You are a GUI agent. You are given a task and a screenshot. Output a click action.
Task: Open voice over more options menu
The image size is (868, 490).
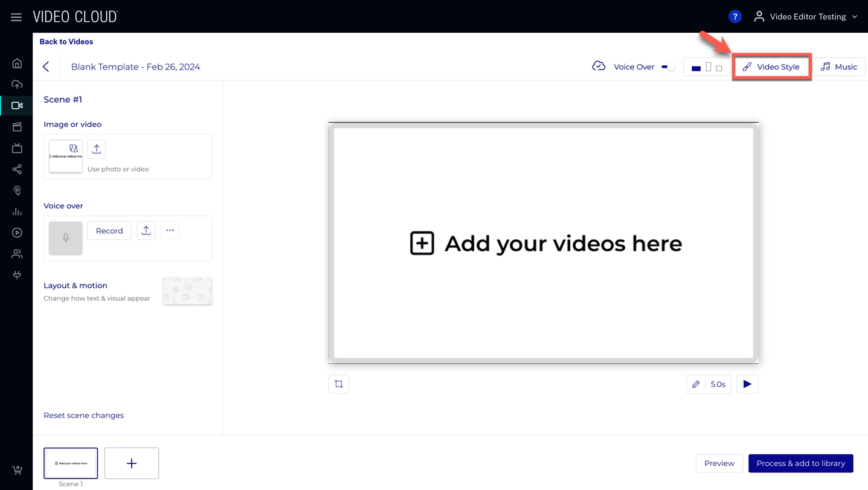170,231
